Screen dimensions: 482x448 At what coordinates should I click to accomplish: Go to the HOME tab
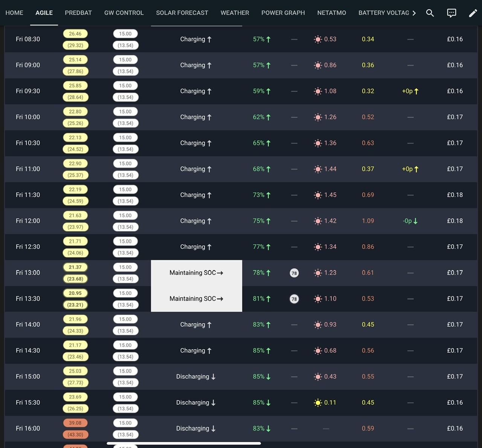coord(14,13)
